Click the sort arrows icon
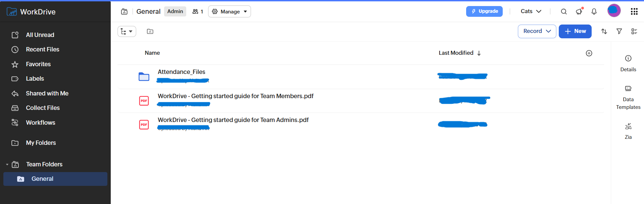644x204 pixels. [x=604, y=31]
